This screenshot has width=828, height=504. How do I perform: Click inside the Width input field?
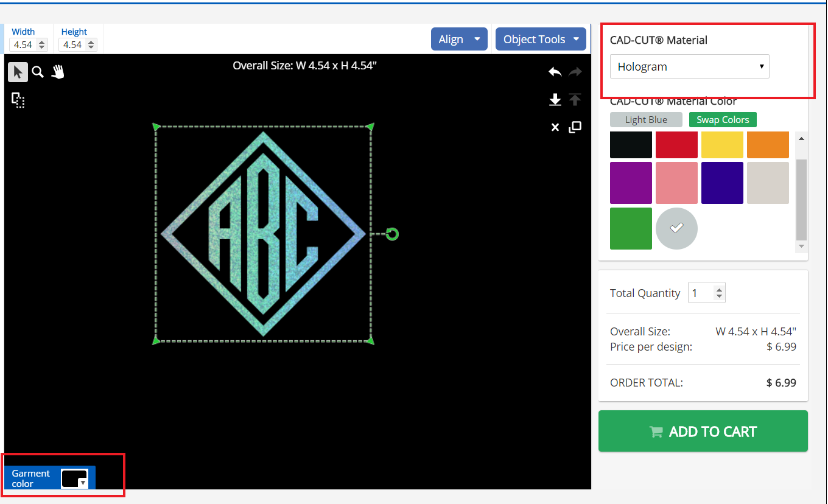[23, 44]
